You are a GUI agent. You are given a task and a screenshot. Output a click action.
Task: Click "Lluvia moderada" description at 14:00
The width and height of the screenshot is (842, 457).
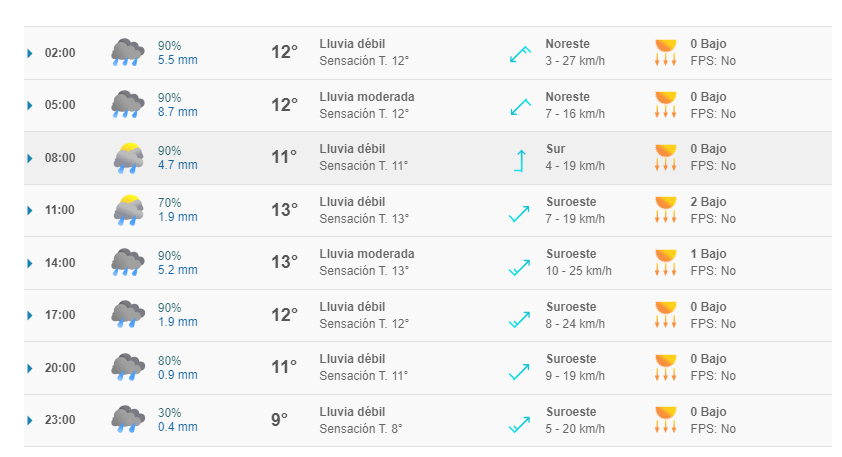pos(366,254)
